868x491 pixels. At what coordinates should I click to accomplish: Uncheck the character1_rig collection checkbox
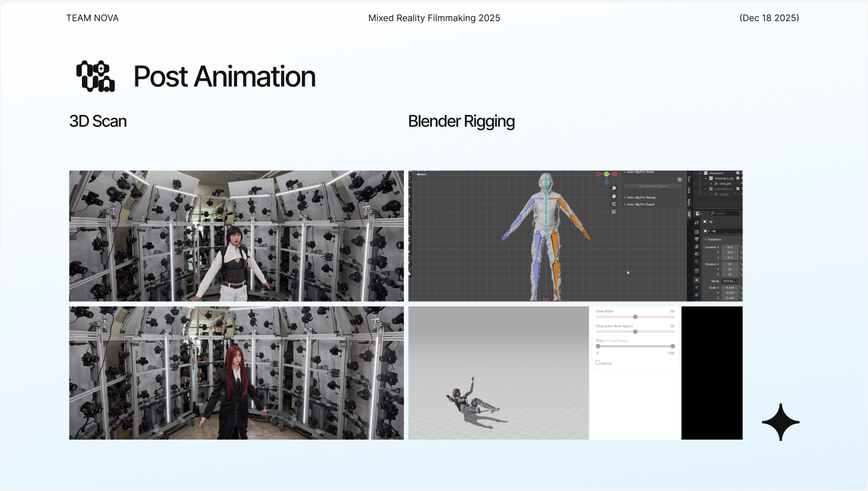click(738, 178)
